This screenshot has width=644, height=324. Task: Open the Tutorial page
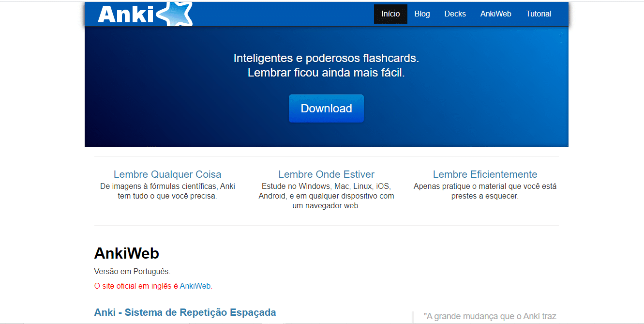coord(539,14)
